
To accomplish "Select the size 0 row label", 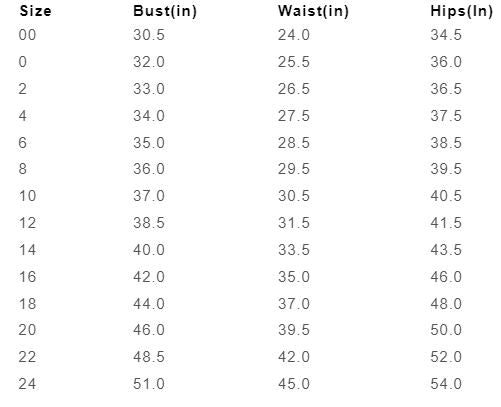I will click(x=22, y=62).
